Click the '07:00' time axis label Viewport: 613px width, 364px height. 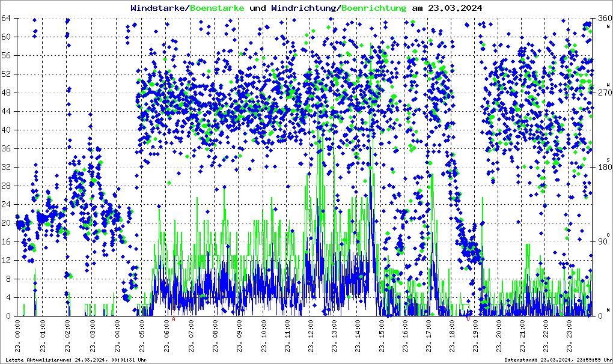click(191, 330)
